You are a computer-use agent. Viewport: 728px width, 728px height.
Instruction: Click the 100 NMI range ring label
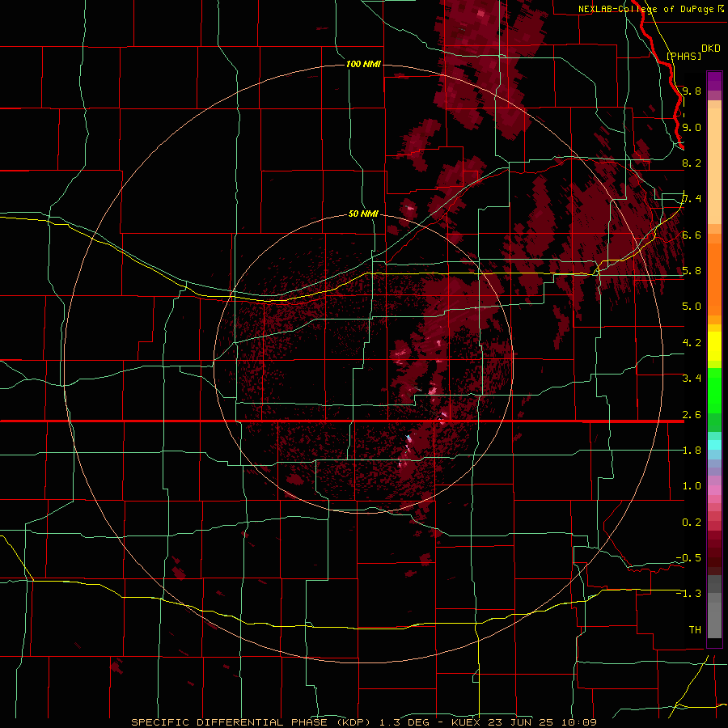pyautogui.click(x=363, y=64)
